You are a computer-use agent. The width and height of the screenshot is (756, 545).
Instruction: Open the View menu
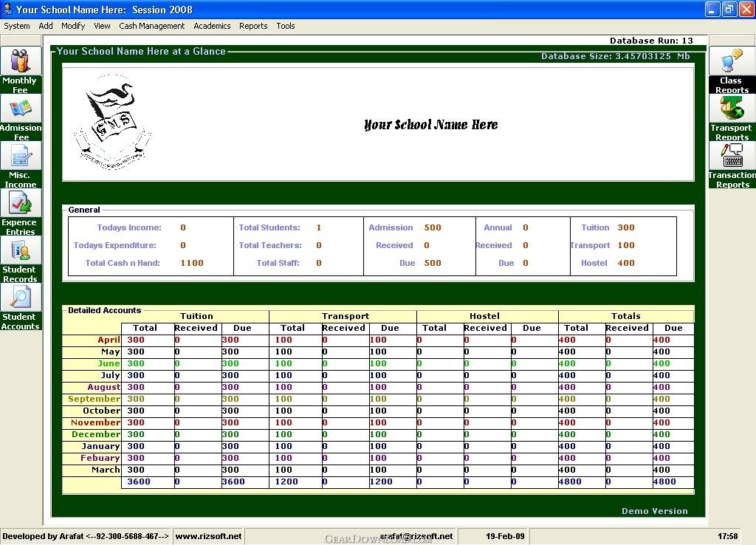tap(102, 26)
